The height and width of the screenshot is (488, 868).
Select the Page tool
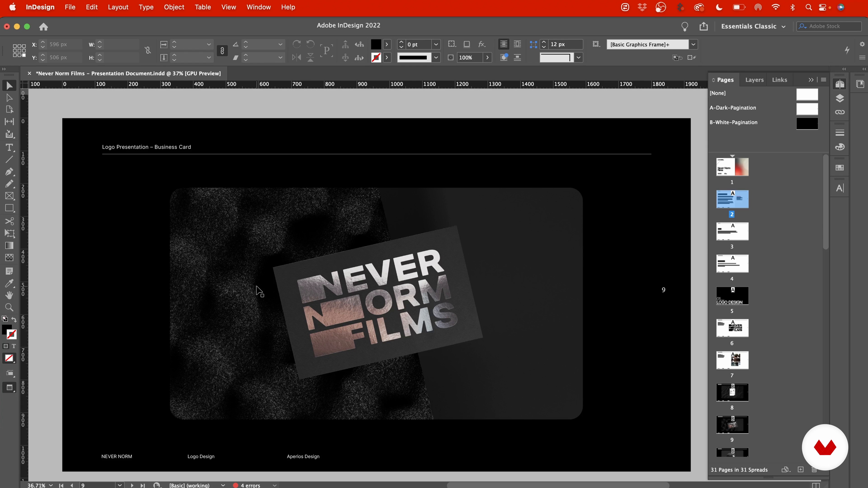coord(9,110)
